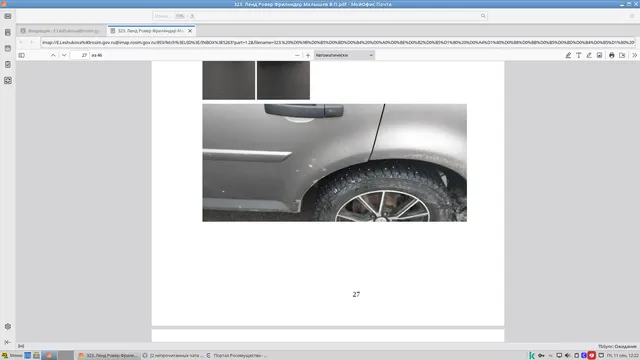640x360 pixels.
Task: Select the text annotation tool
Action: [x=579, y=55]
